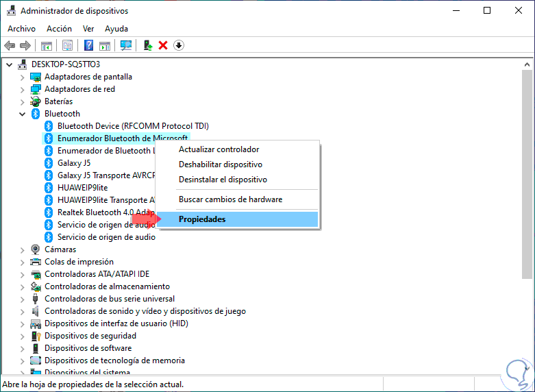This screenshot has width=535, height=392.
Task: Go back using the Back arrow toolbar icon
Action: pos(10,45)
